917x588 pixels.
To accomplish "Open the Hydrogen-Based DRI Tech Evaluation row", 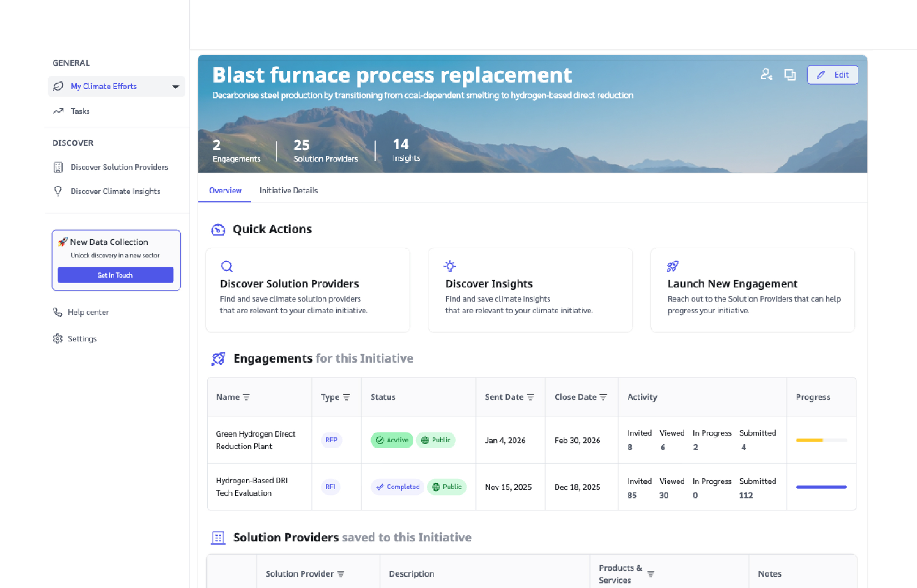I will tap(251, 487).
